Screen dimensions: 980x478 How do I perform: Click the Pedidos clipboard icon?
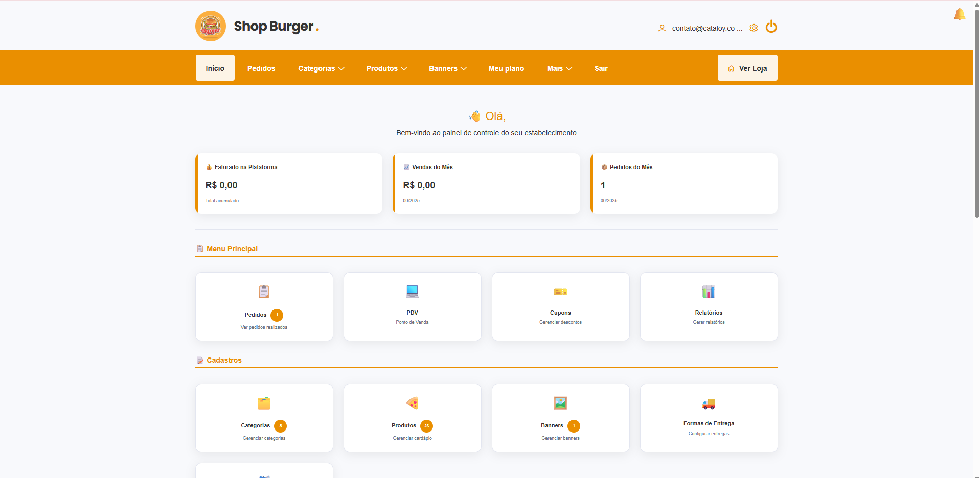click(264, 292)
